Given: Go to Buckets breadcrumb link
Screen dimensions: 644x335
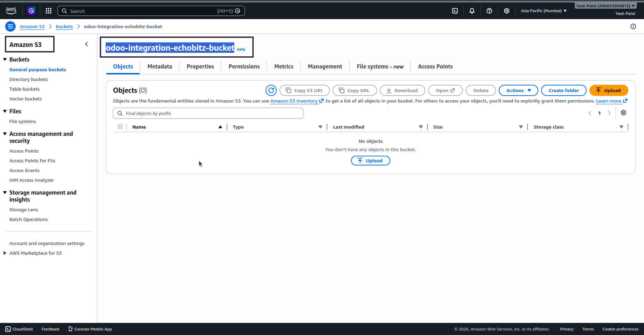Looking at the screenshot, I should [x=64, y=26].
